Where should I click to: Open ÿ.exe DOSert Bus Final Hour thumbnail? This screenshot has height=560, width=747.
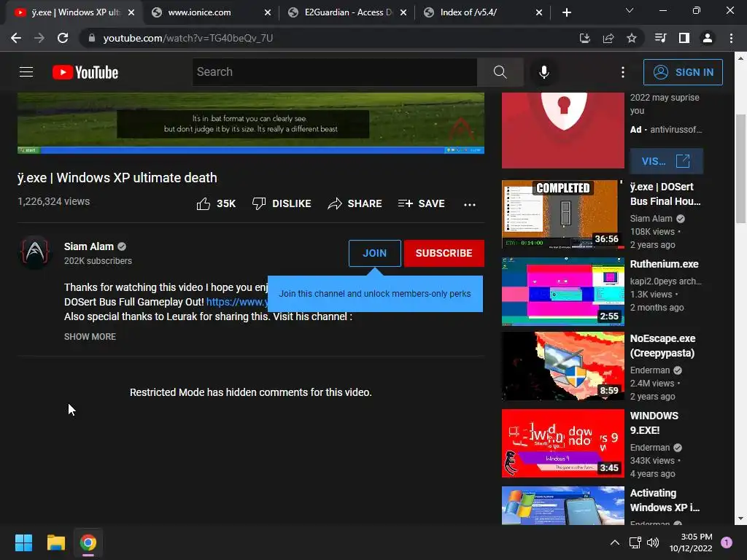[563, 214]
